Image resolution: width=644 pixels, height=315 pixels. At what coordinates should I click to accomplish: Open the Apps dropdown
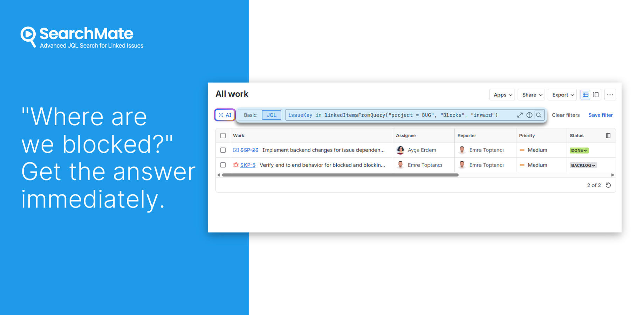coord(502,94)
